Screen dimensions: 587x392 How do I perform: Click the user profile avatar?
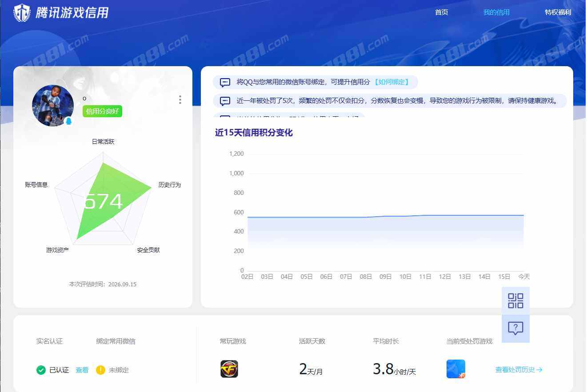(x=53, y=106)
